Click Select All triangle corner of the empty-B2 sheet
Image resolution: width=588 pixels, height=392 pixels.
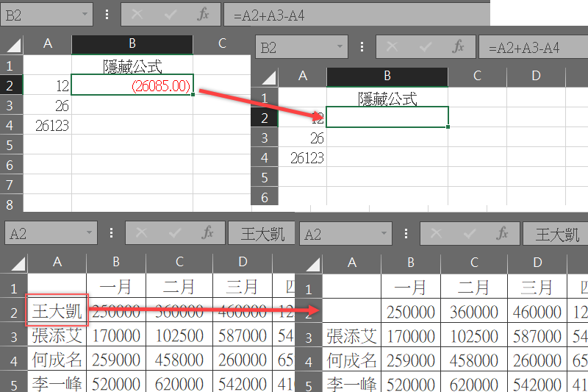tap(268, 78)
